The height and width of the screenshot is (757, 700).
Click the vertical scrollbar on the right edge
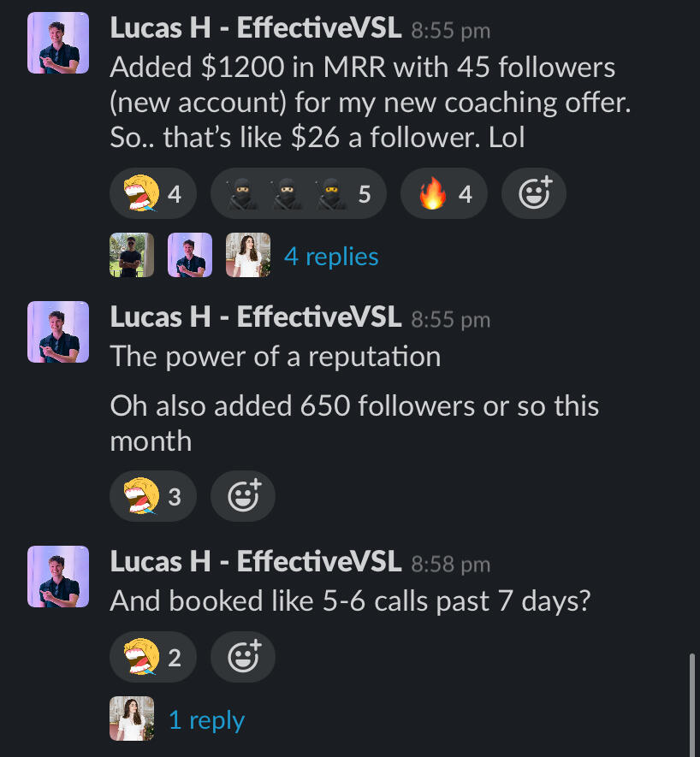click(691, 706)
